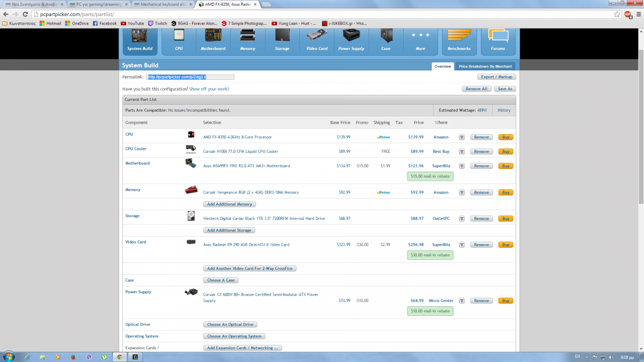Open the CPU row price dropdown arrow
The image size is (644, 362).
[462, 137]
